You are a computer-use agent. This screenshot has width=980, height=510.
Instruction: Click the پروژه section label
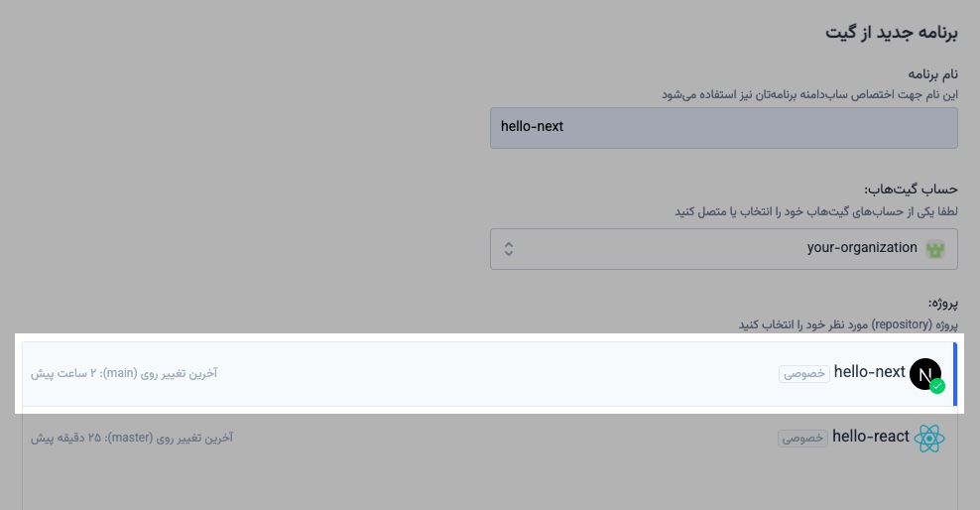(942, 303)
